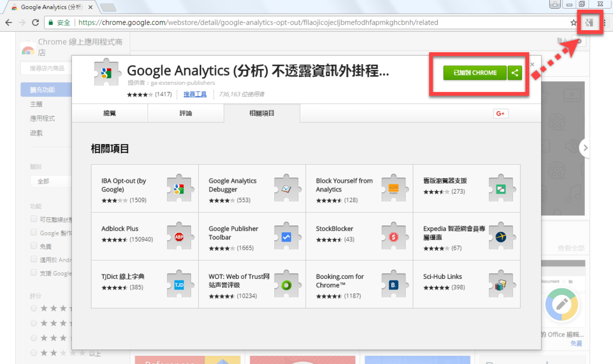The height and width of the screenshot is (364, 613).
Task: Close the extension detail overlay
Action: [x=532, y=64]
